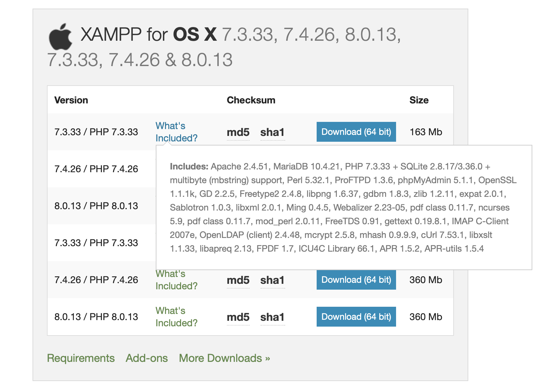
Task: Open What's Included for 360 Mb 7.4.26
Action: click(x=176, y=280)
